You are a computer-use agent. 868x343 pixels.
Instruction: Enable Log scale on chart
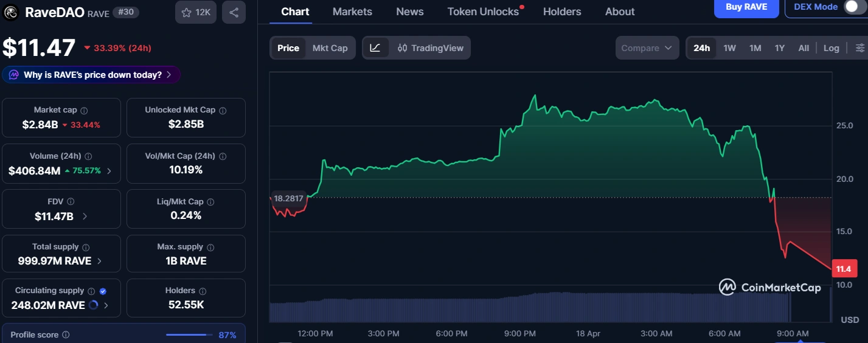[832, 48]
